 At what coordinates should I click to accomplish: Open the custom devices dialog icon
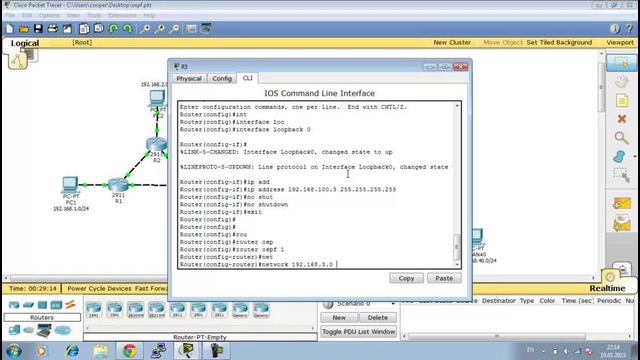(x=206, y=29)
